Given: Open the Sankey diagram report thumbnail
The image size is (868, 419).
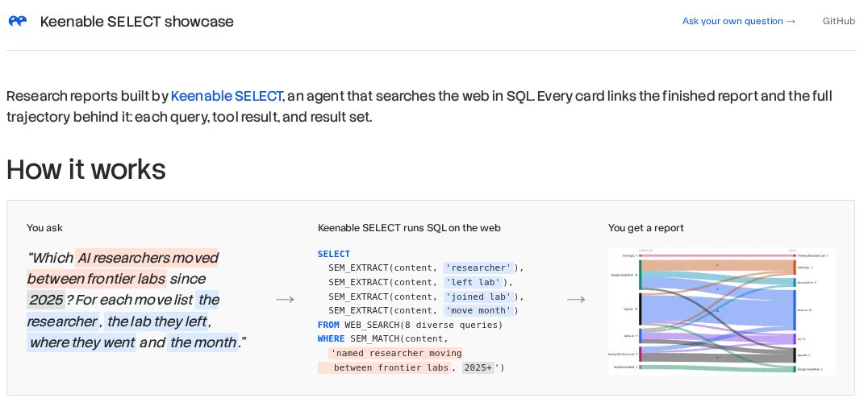Looking at the screenshot, I should [x=721, y=311].
